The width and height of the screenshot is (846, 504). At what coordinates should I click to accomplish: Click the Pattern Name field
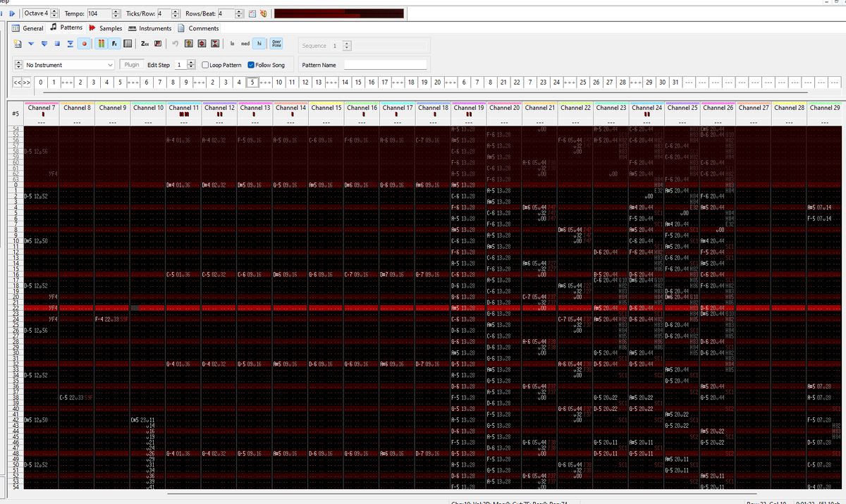tap(385, 65)
